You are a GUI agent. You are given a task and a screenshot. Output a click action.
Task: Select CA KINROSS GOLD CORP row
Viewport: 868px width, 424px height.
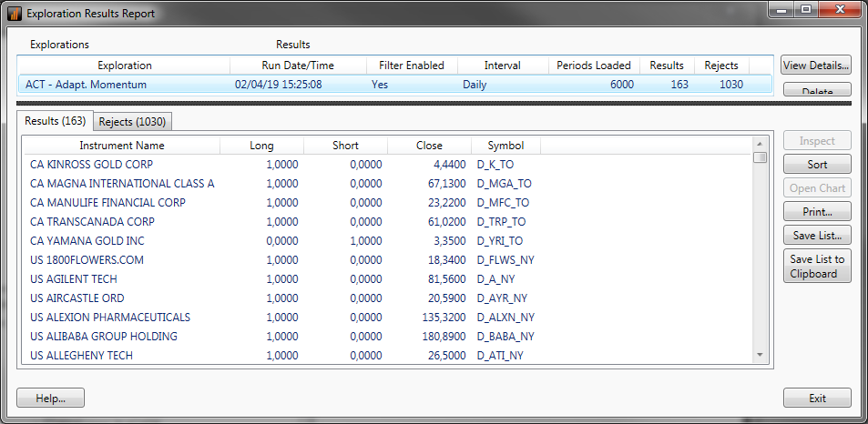point(387,164)
